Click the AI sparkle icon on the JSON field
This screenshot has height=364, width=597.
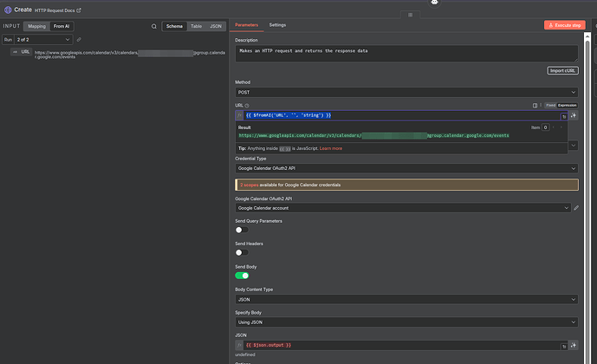tap(574, 345)
